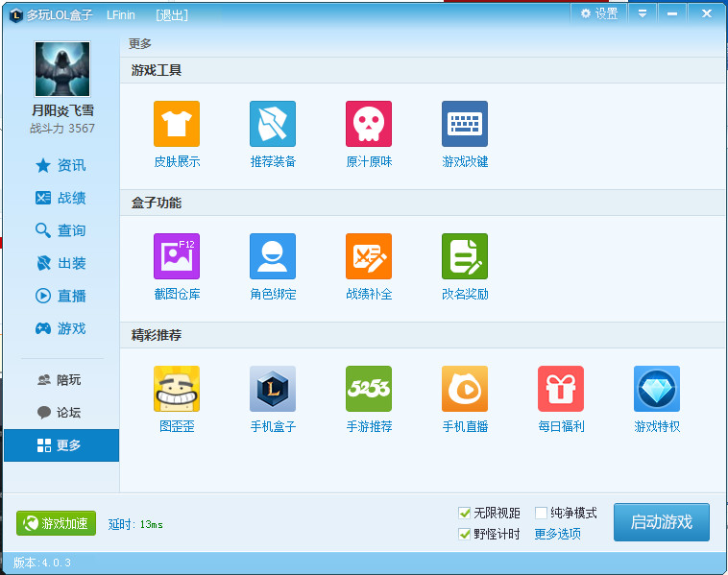Close the LOL box window
Viewport: 728px width, 575px height.
click(x=706, y=14)
